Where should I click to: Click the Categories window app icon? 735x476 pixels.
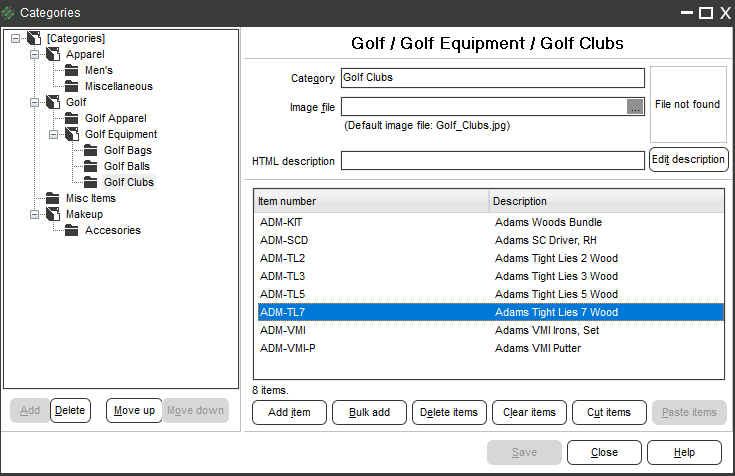pos(8,13)
